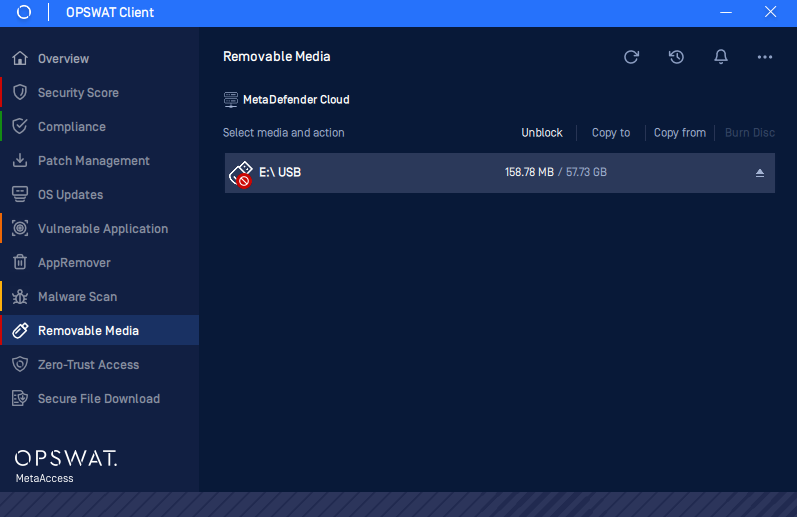Click the Secure File Download icon
This screenshot has height=517, width=797.
[20, 399]
